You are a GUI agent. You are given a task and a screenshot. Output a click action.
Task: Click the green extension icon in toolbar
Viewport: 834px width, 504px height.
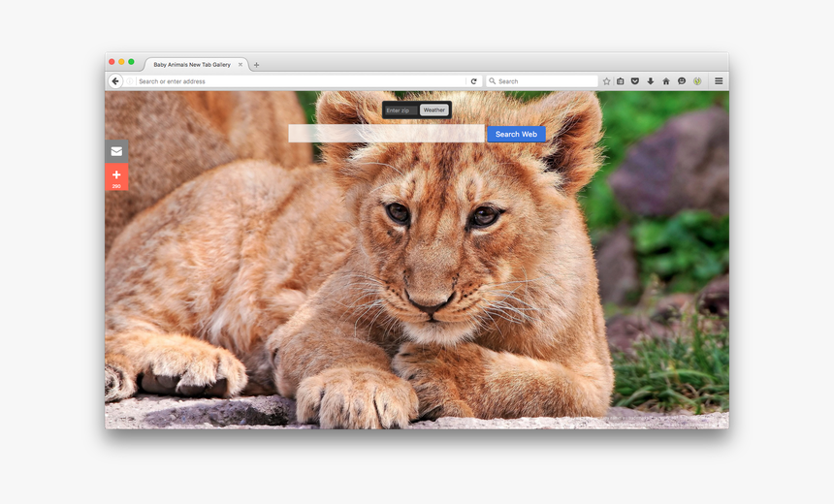(697, 81)
